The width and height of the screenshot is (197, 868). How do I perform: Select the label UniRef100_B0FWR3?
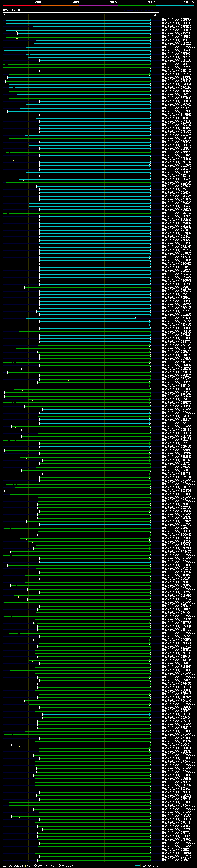(177, 839)
